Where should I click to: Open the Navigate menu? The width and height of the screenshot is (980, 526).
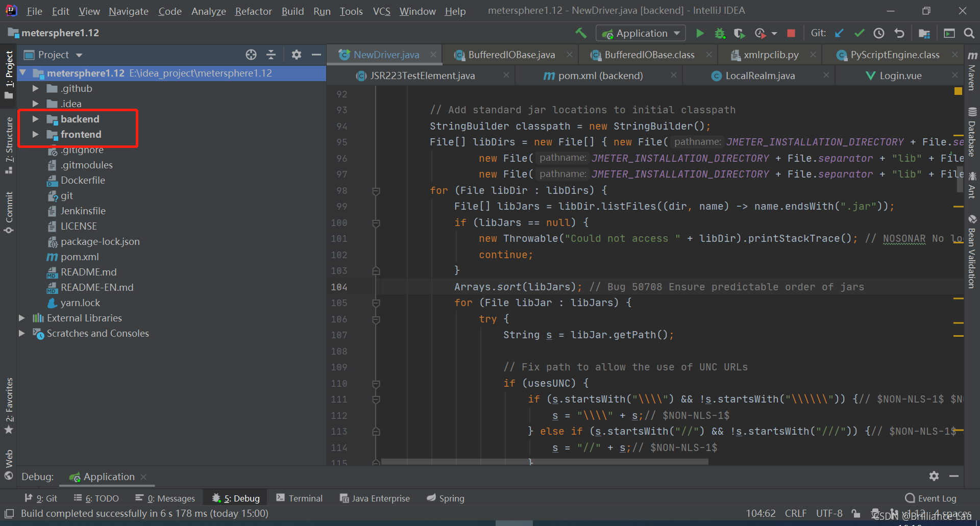pos(128,11)
